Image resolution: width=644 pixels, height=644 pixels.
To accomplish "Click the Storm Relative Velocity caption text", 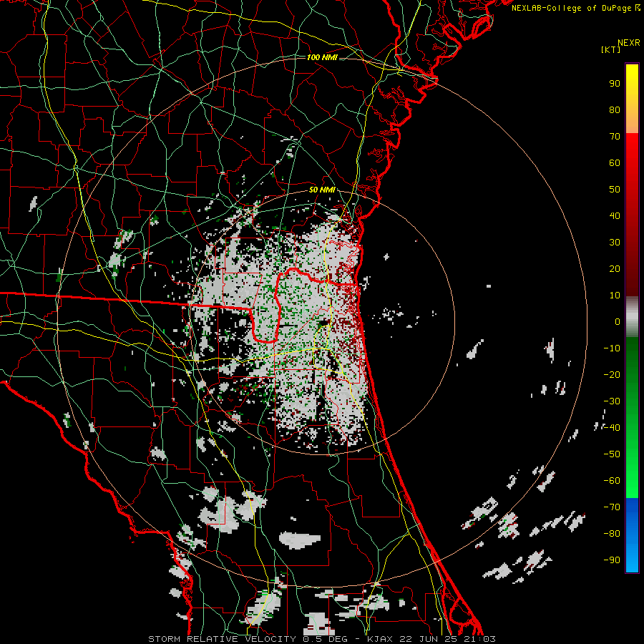I will [x=222, y=639].
